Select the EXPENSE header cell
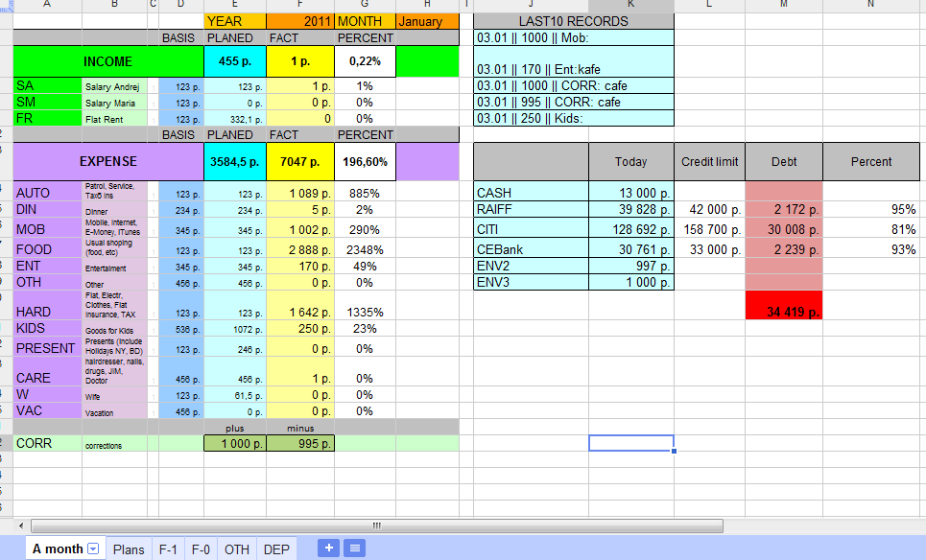The height and width of the screenshot is (560, 926). [x=108, y=161]
